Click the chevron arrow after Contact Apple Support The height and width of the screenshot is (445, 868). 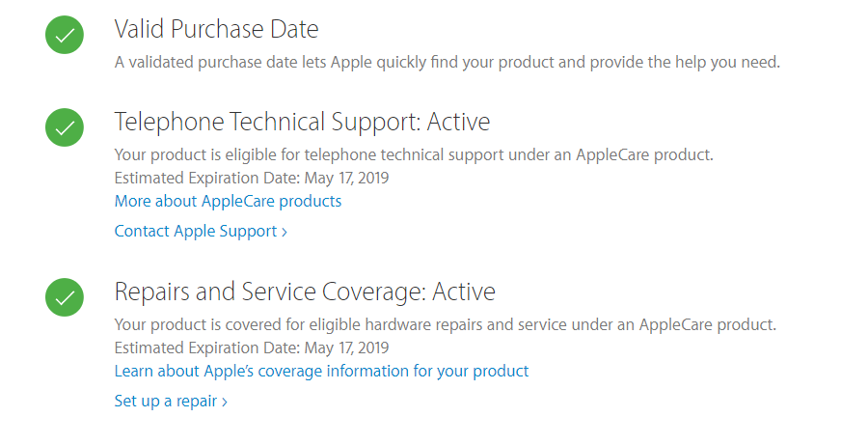pos(285,233)
